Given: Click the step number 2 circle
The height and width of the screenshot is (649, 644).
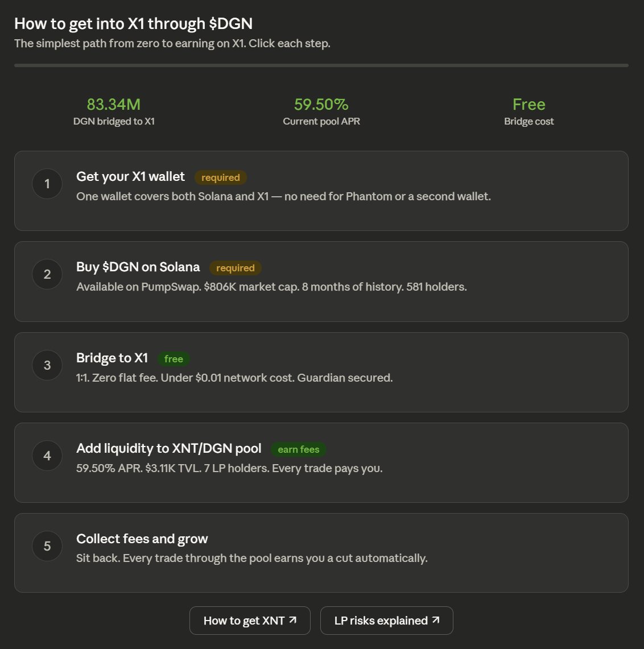Looking at the screenshot, I should pyautogui.click(x=47, y=274).
